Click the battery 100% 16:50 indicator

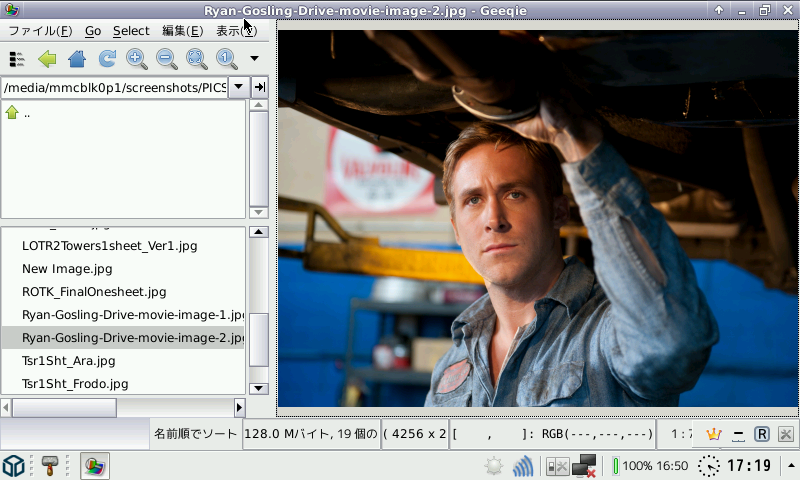pyautogui.click(x=650, y=466)
